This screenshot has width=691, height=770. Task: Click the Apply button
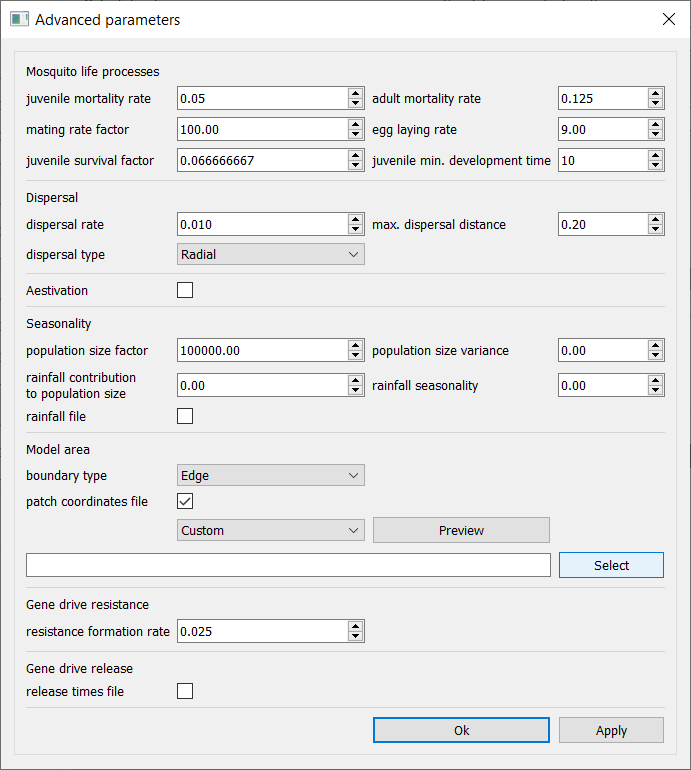click(611, 730)
